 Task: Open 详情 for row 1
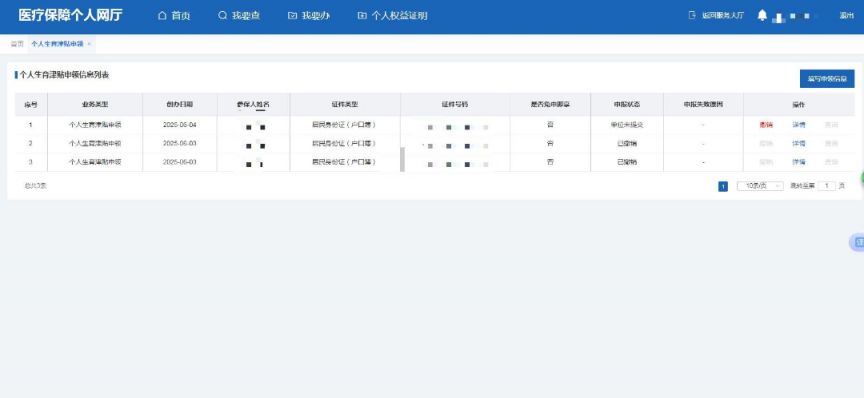[x=798, y=125]
